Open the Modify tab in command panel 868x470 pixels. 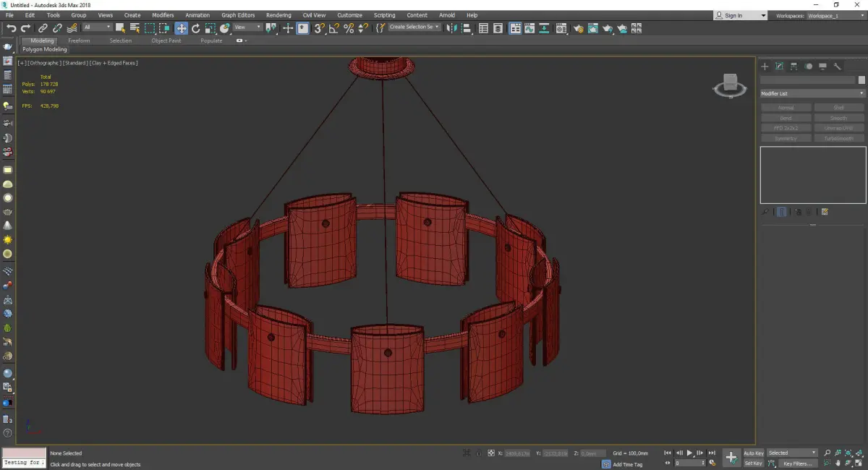click(780, 67)
